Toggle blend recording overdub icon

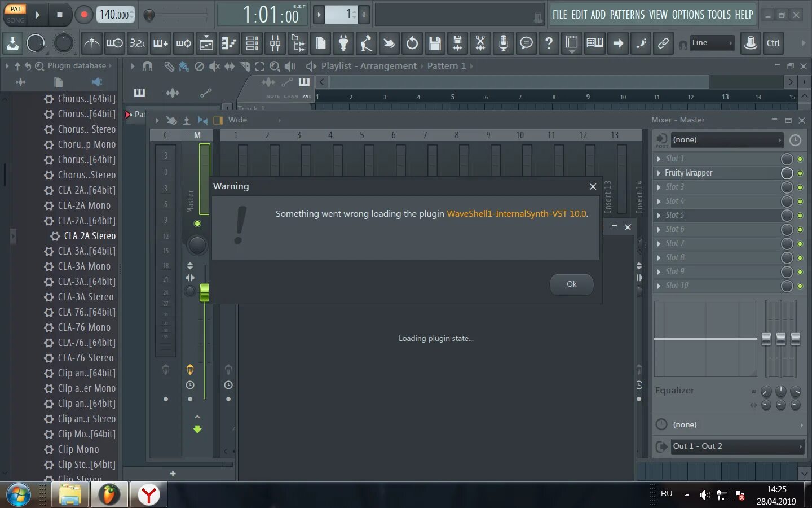[x=160, y=43]
